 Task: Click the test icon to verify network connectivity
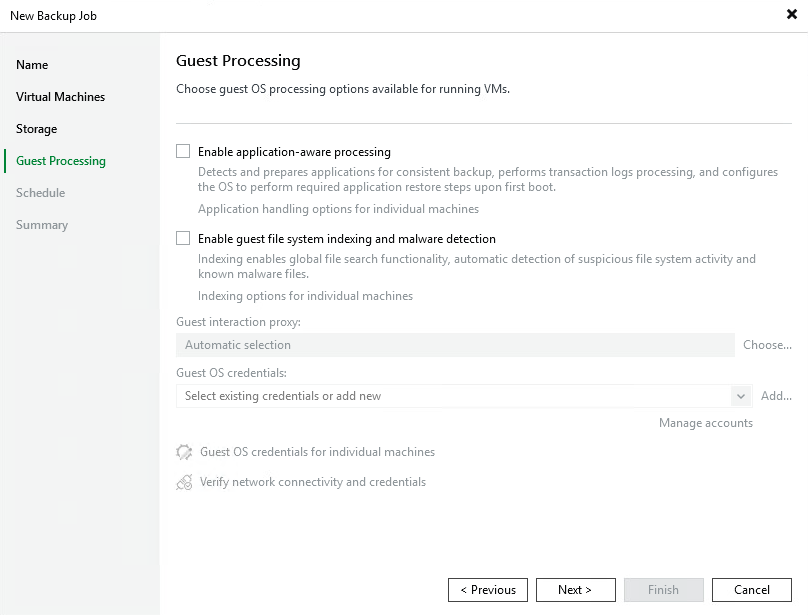[184, 481]
